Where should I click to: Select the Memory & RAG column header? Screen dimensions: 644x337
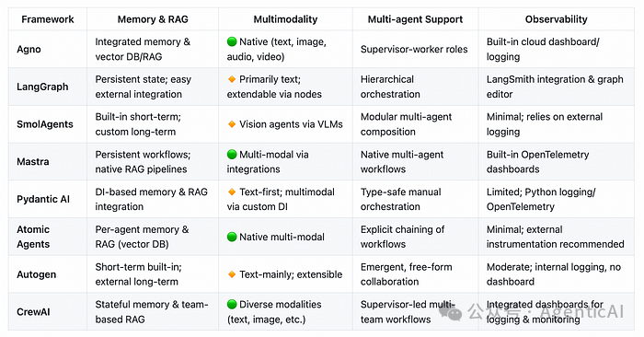[153, 19]
